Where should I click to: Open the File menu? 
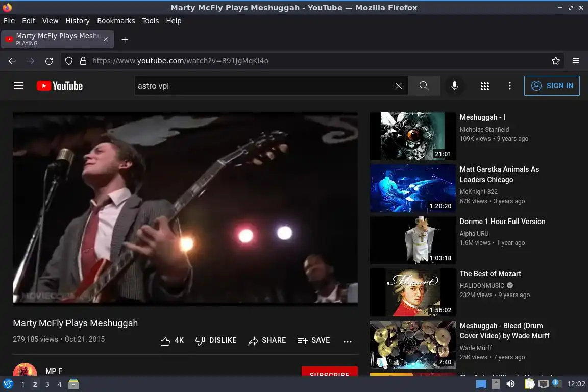tap(9, 21)
